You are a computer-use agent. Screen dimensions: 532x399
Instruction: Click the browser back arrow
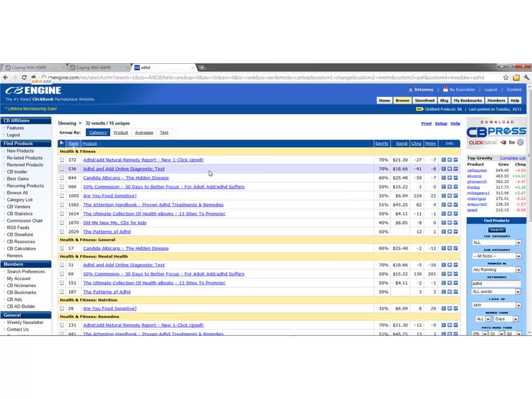[5, 77]
